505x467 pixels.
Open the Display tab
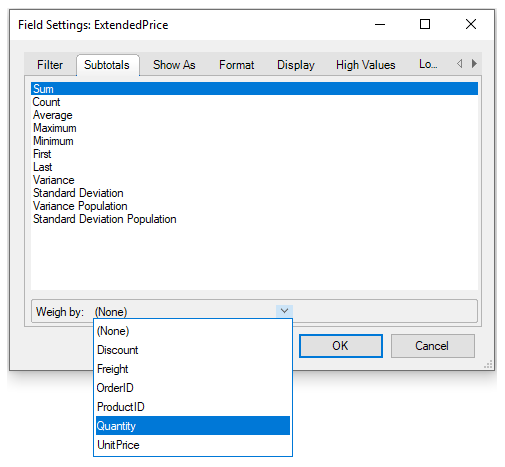(296, 65)
